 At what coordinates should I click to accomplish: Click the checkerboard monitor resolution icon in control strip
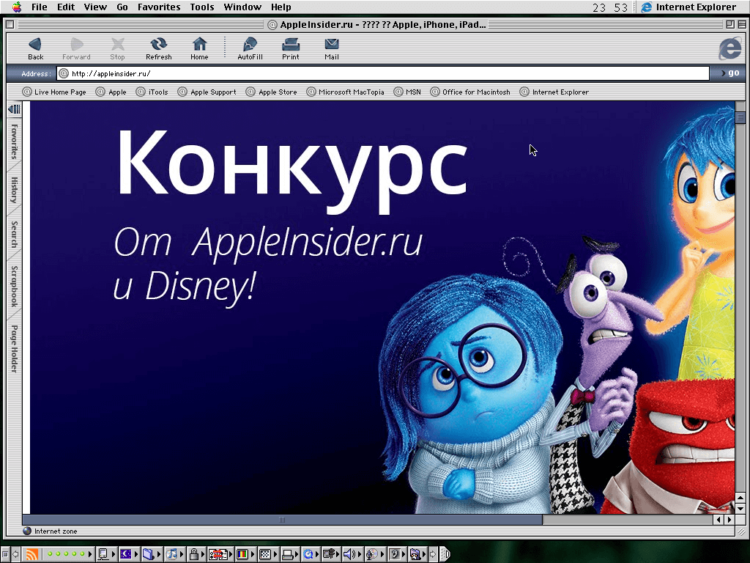[x=265, y=554]
